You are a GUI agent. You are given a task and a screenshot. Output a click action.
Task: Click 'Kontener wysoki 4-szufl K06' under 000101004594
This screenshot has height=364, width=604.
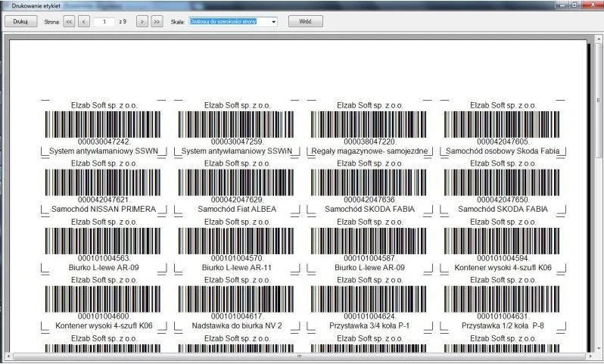503,267
